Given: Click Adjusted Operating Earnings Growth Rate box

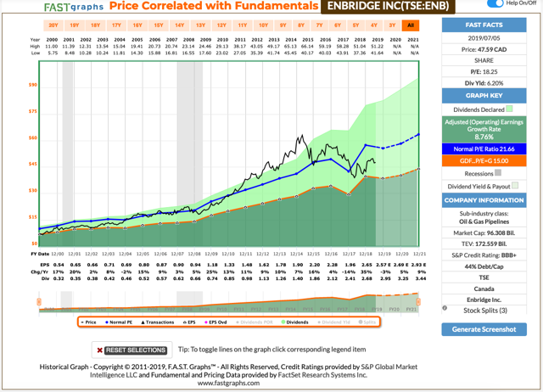Looking at the screenshot, I should 484,129.
